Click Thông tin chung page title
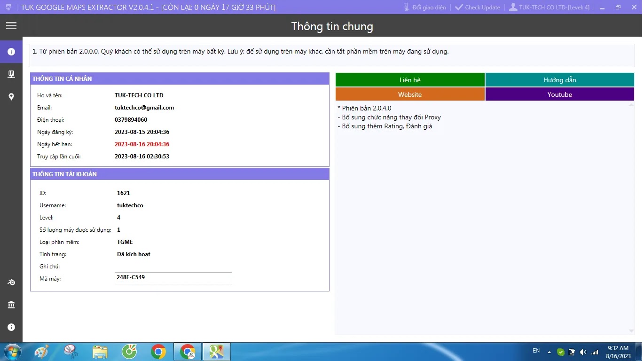 (x=332, y=26)
